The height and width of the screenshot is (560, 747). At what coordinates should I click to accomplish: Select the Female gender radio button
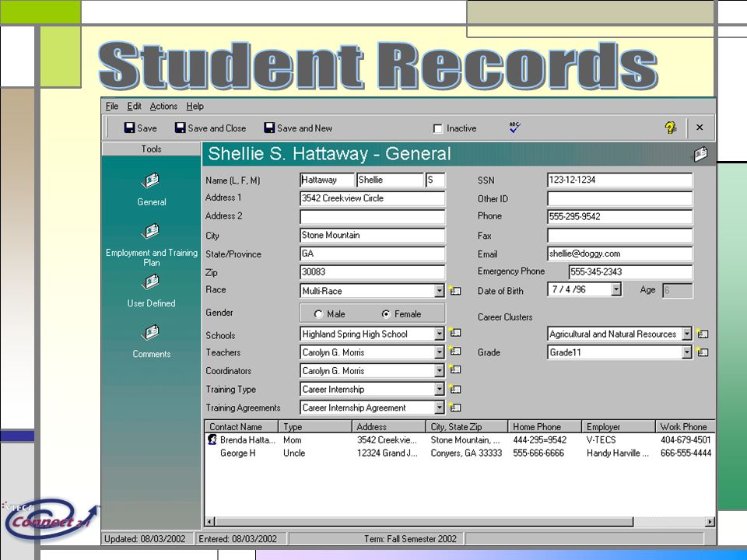(x=386, y=314)
